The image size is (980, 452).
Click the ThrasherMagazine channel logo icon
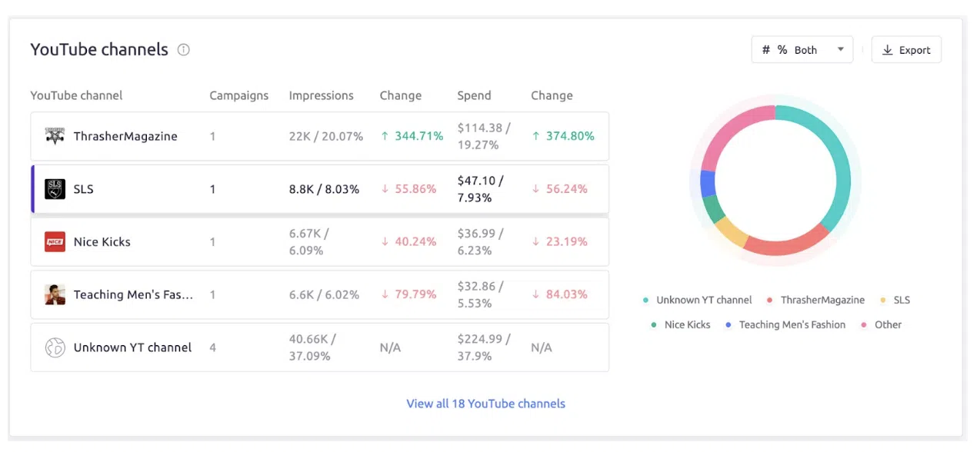coord(55,136)
